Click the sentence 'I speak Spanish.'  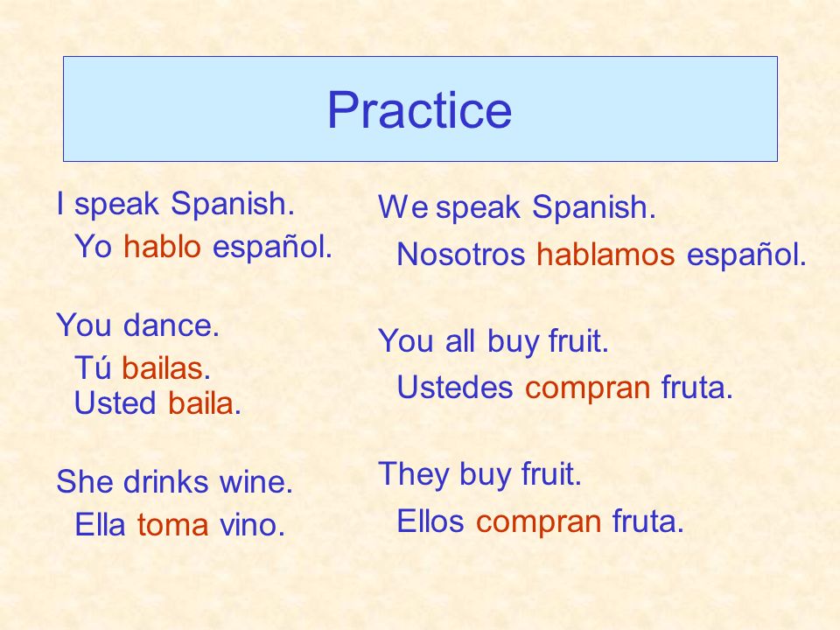coord(176,205)
